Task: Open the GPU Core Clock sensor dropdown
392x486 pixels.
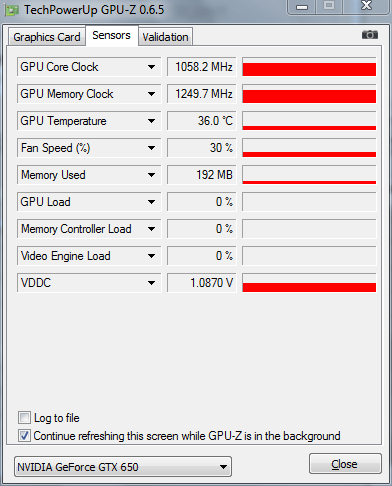Action: coord(151,67)
